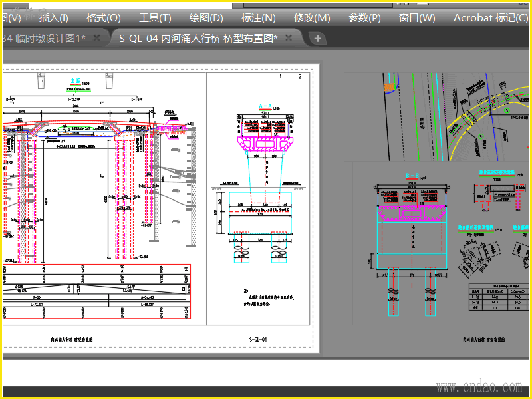This screenshot has height=399, width=532.
Task: Select the S-QL-04 drawing number label
Action: click(258, 339)
